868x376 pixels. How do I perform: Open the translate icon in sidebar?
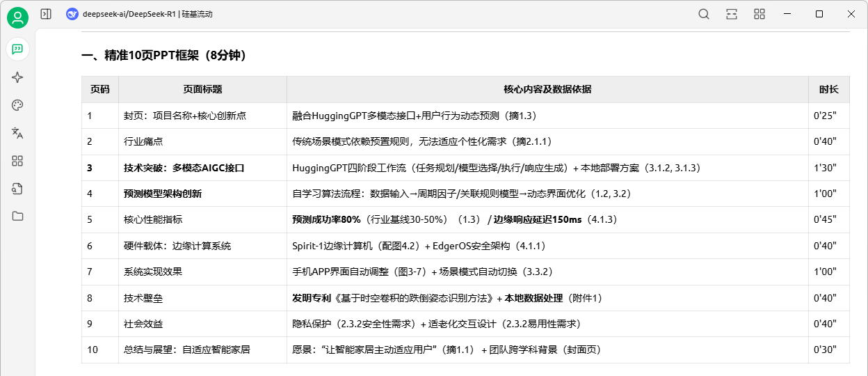[x=18, y=133]
